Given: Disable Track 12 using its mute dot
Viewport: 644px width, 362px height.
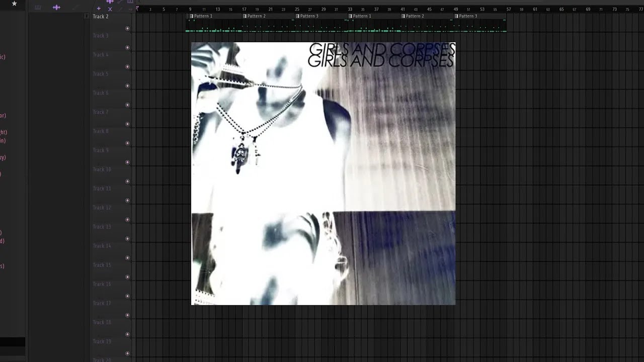Looking at the screenshot, I should (x=127, y=220).
